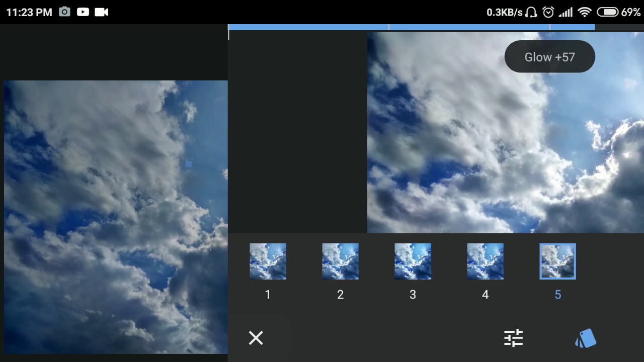Tap the video recorder status icon

point(102,12)
